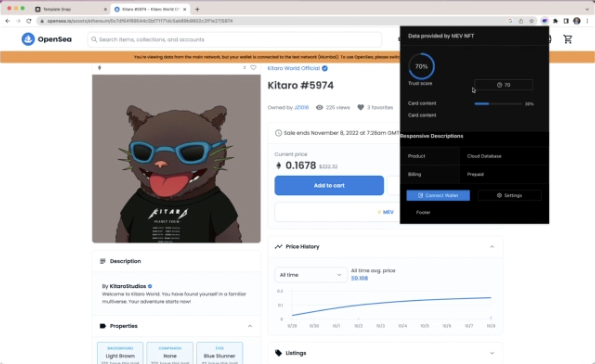The width and height of the screenshot is (595, 364).
Task: Open the tab search dropdown arrow
Action: pyautogui.click(x=587, y=9)
